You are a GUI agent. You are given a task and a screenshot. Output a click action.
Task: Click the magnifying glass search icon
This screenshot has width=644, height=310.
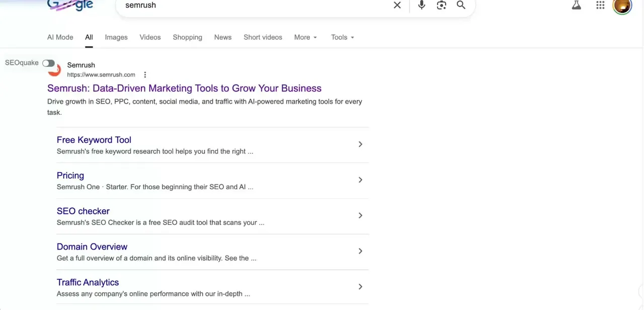[461, 5]
